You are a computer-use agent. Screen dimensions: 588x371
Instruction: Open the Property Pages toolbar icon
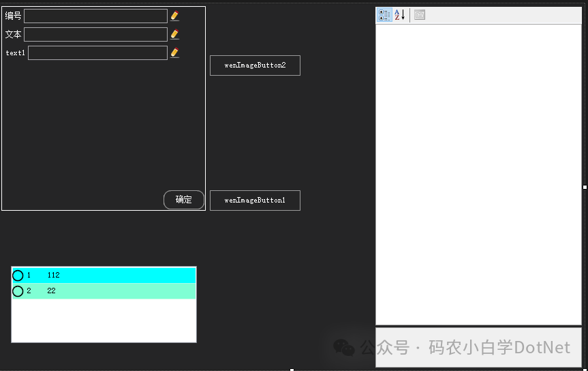(420, 15)
